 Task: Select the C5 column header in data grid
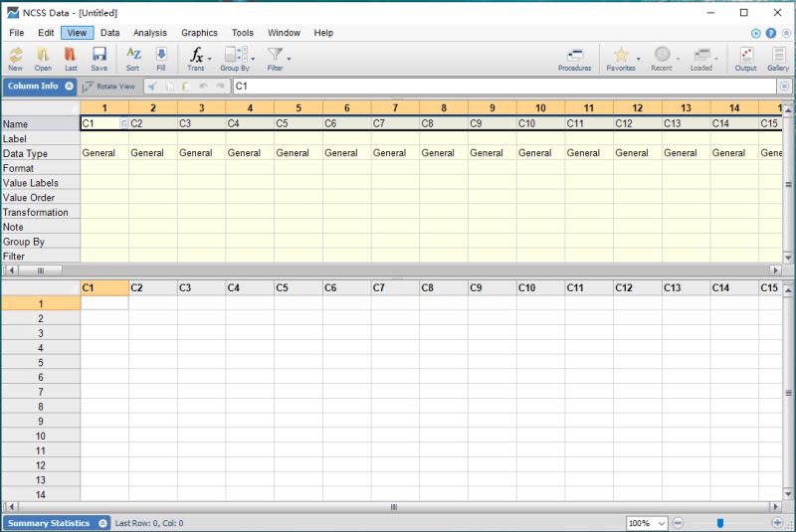point(298,288)
